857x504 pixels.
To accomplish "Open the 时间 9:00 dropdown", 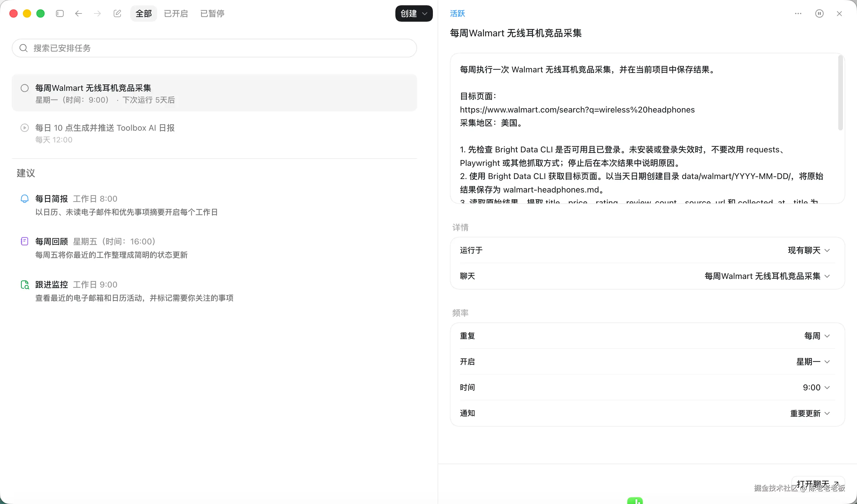I will click(816, 387).
